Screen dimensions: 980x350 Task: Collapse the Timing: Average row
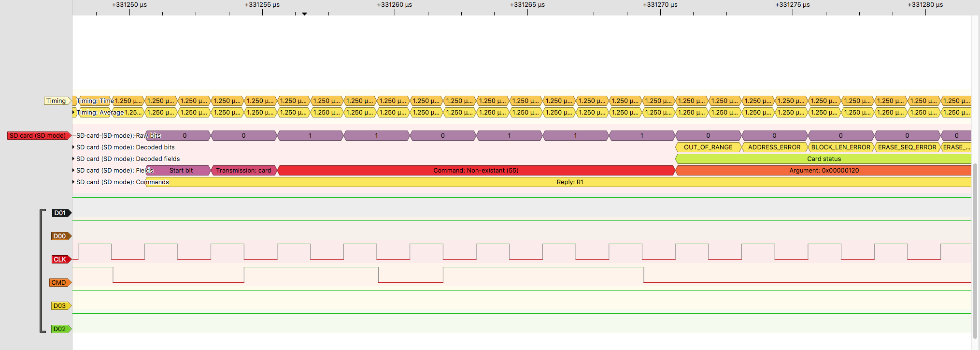73,113
